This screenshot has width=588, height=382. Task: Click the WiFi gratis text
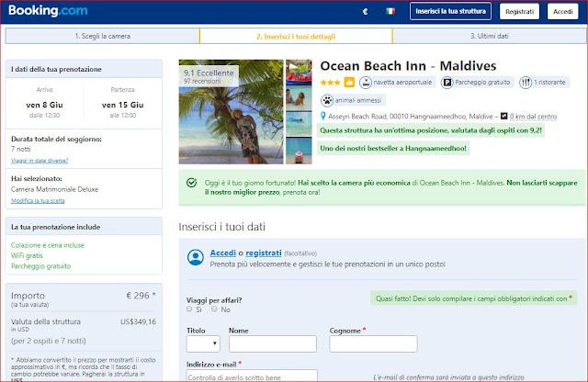click(27, 255)
